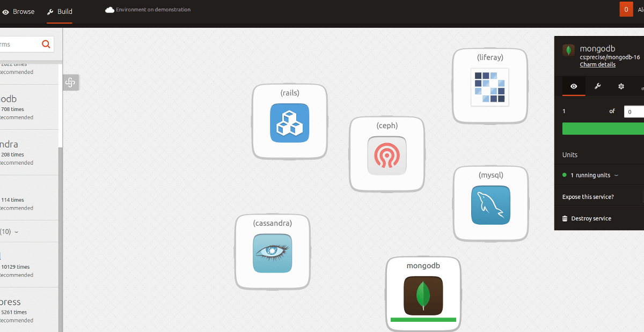This screenshot has width=644, height=332.
Task: Click the (mysql) service label
Action: 491,175
